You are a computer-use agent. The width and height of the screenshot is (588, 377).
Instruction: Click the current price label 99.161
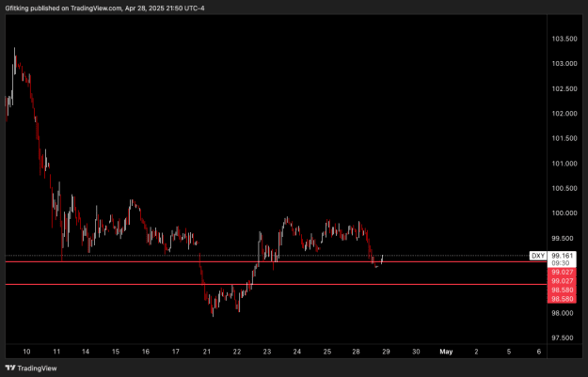(562, 256)
